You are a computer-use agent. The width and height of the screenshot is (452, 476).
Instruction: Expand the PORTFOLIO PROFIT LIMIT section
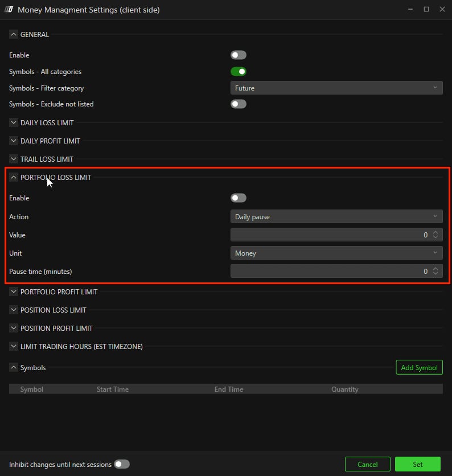tap(14, 292)
